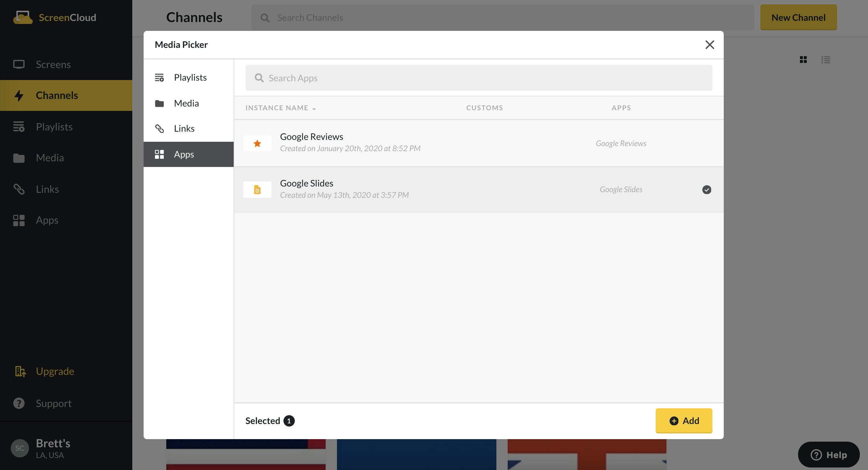Screen dimensions: 868x470
Task: Click the Search Channels magnifier icon
Action: [265, 18]
